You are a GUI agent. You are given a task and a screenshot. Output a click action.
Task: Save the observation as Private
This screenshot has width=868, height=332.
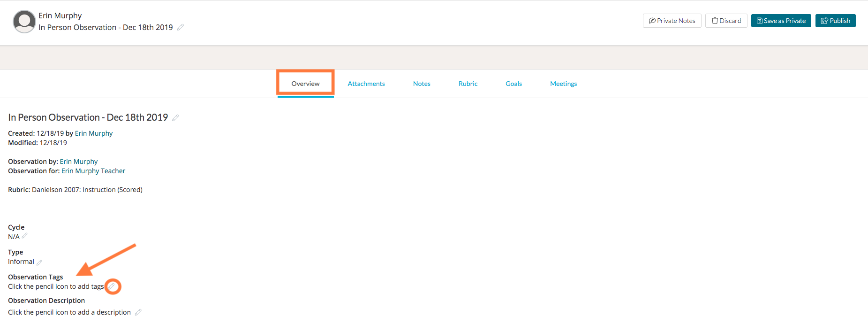click(781, 21)
